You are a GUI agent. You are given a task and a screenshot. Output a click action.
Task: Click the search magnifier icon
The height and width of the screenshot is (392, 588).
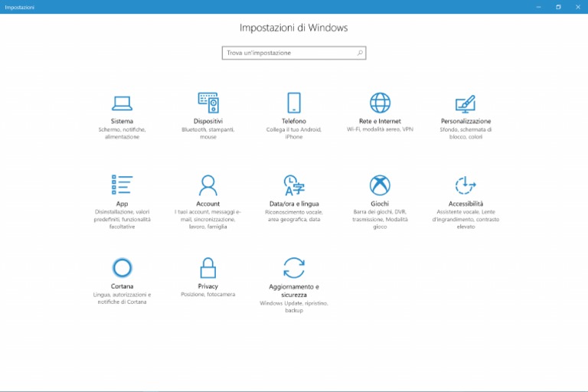[x=360, y=53]
